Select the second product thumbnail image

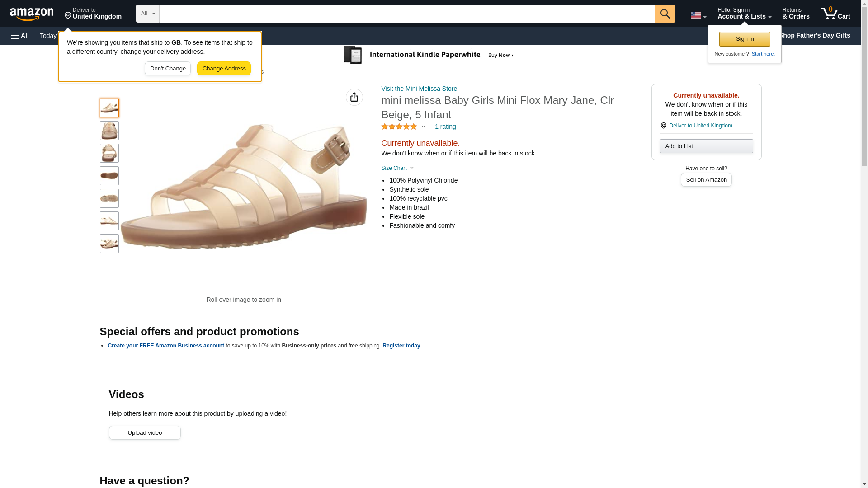109,131
